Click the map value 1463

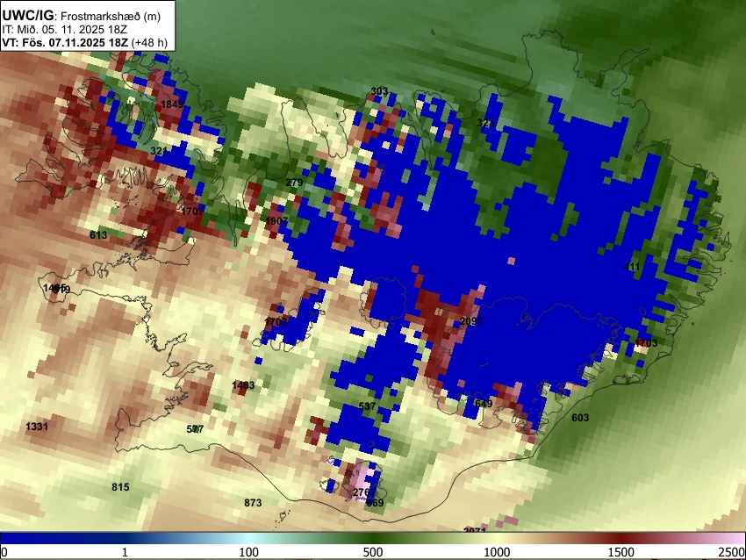pyautogui.click(x=243, y=385)
